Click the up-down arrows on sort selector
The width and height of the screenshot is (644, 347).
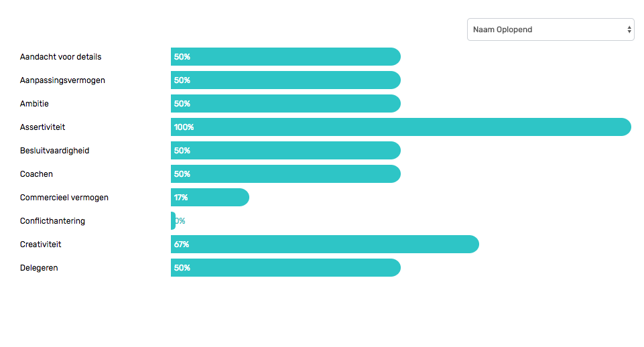[x=629, y=29]
